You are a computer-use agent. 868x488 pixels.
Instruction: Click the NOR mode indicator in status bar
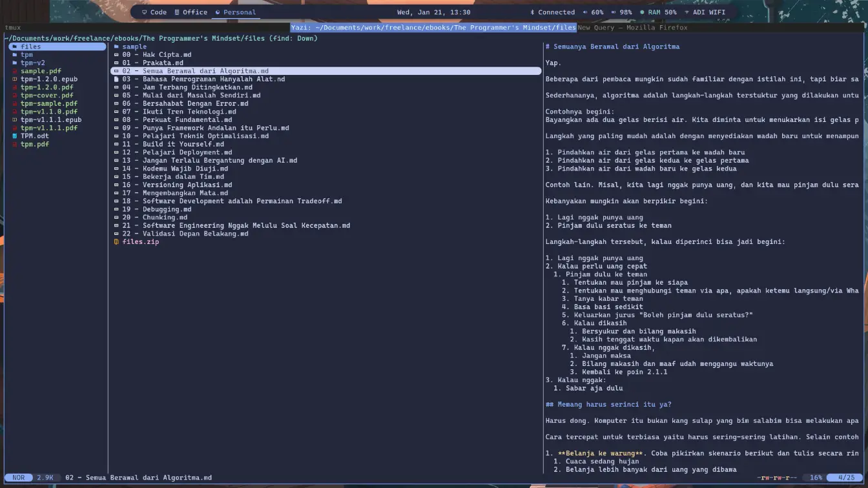click(18, 478)
